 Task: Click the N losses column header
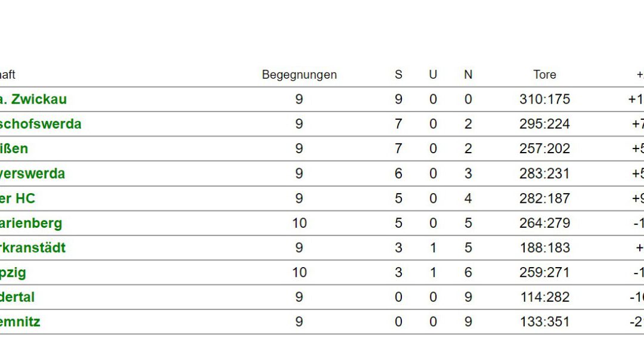tap(468, 75)
